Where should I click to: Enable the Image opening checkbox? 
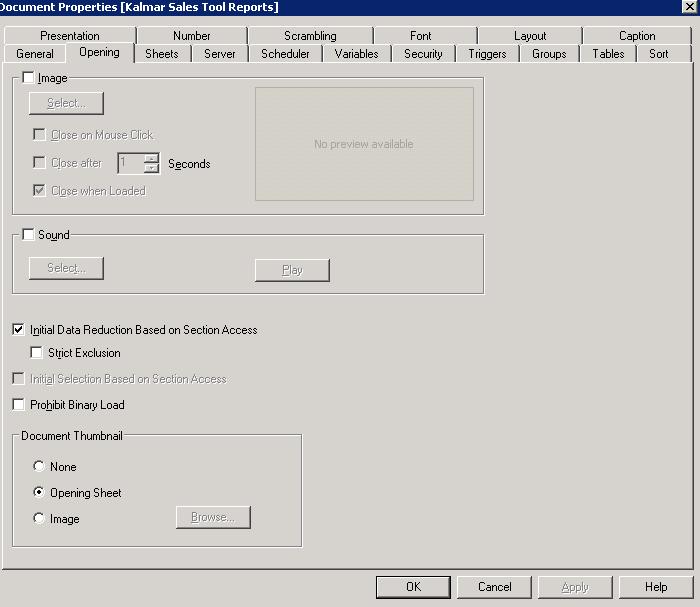point(28,78)
